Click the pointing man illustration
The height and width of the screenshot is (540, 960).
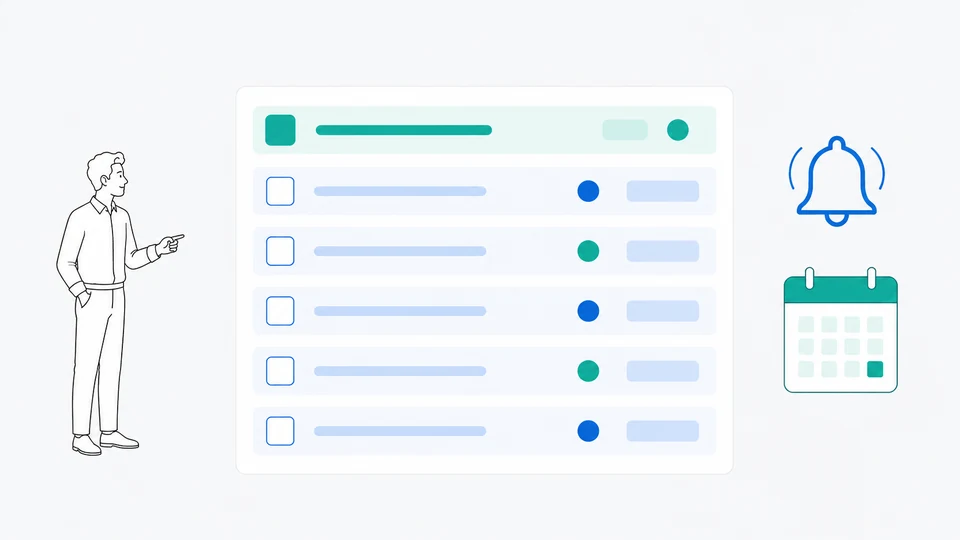point(110,303)
